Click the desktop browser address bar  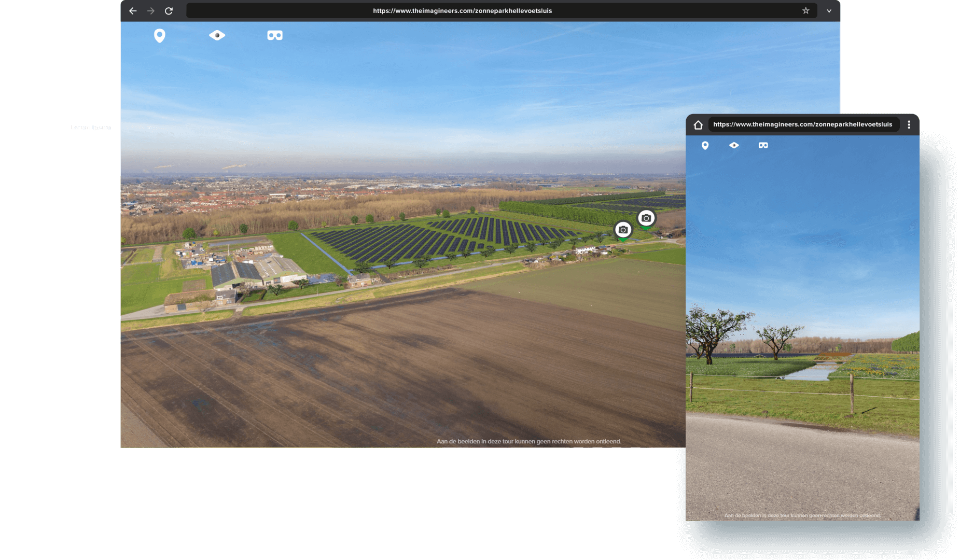462,11
